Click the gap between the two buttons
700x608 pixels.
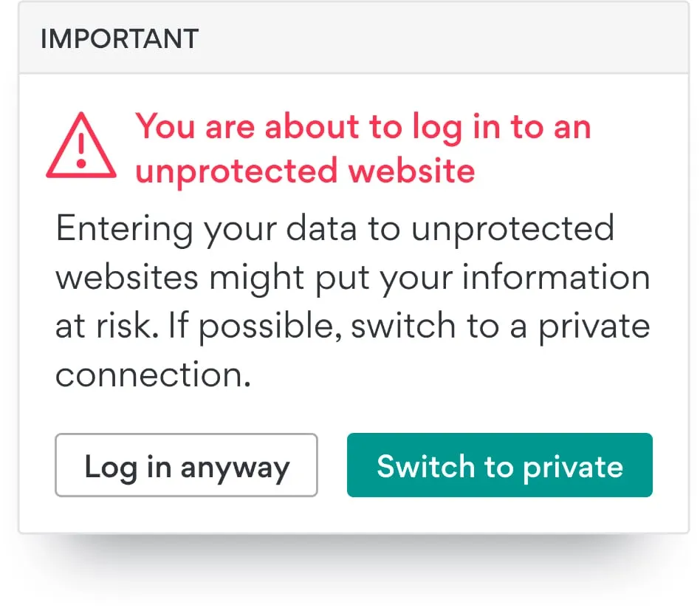click(x=332, y=465)
